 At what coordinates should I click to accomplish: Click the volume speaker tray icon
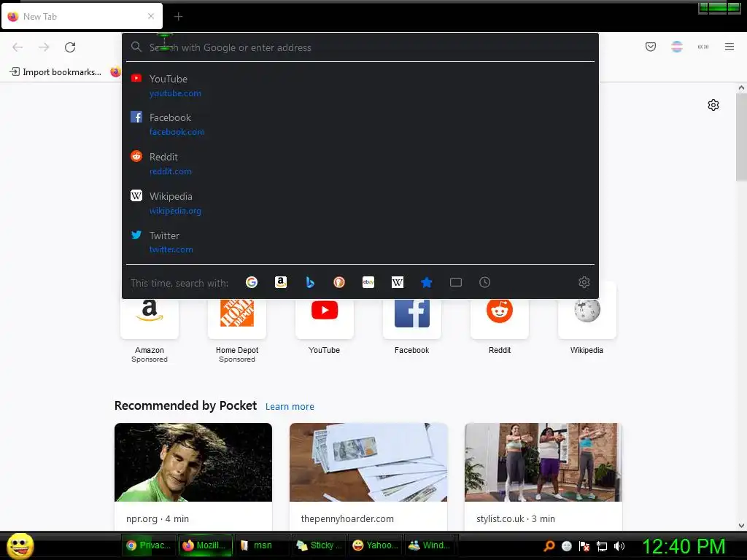pyautogui.click(x=619, y=546)
